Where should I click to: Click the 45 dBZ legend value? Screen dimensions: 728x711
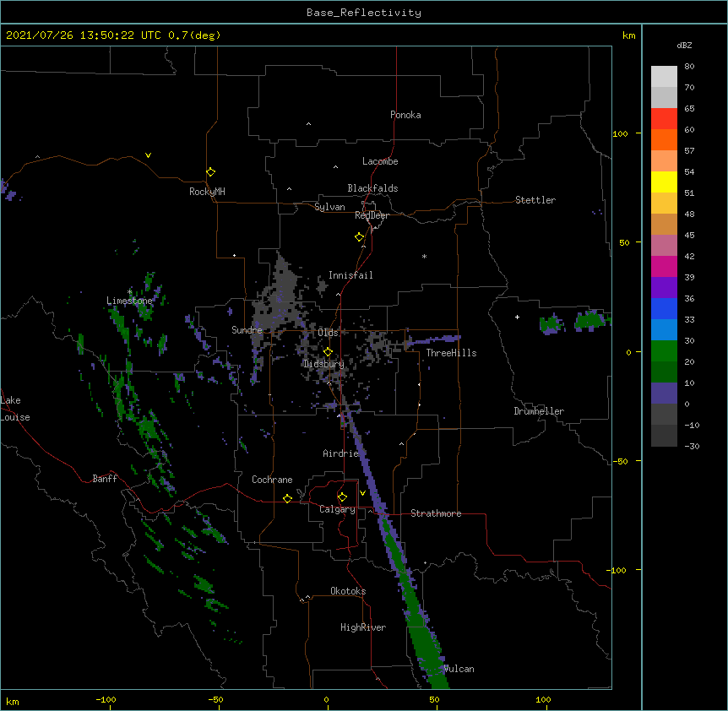689,236
